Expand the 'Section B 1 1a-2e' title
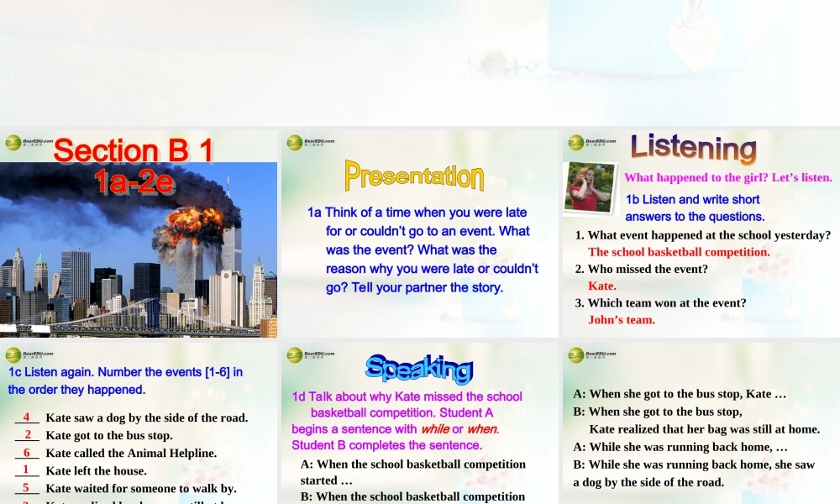The image size is (840, 504). (x=133, y=164)
